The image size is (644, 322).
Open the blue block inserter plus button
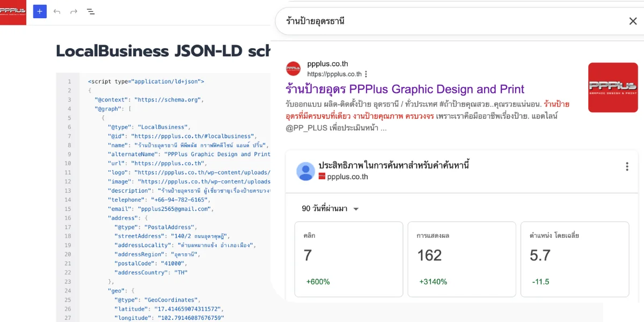point(40,11)
